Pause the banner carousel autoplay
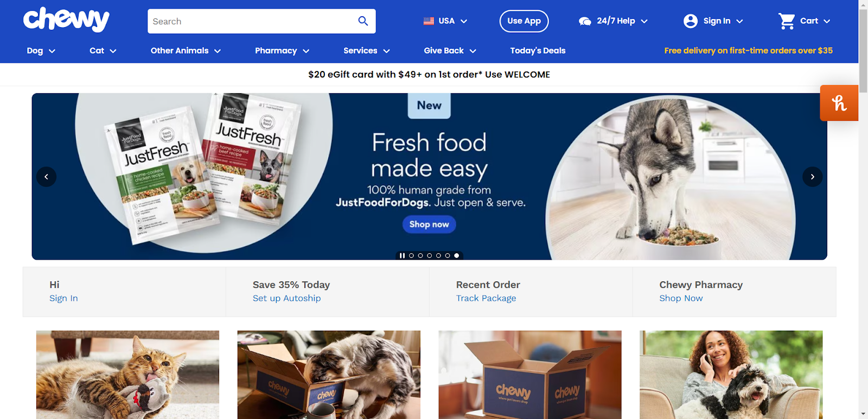The image size is (868, 419). pyautogui.click(x=402, y=255)
